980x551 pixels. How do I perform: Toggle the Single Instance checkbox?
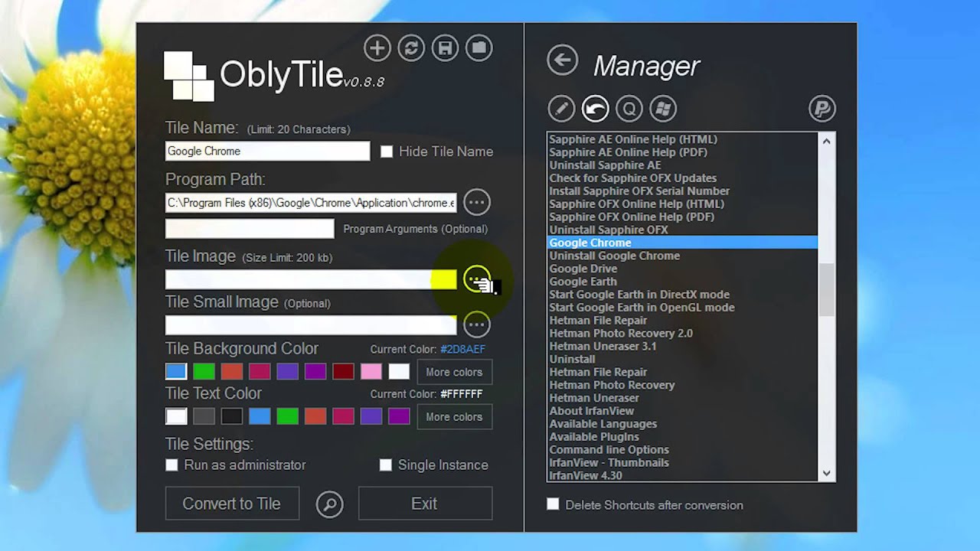click(x=386, y=465)
